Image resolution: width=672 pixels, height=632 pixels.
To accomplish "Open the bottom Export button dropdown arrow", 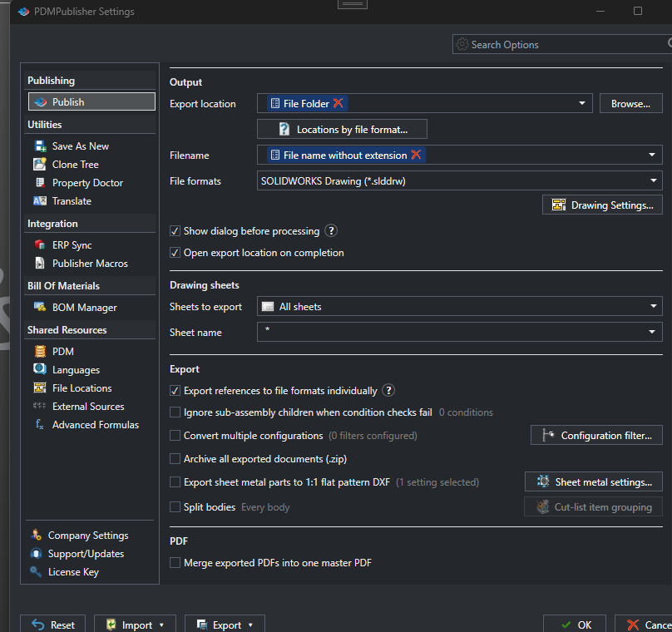I will coord(250,625).
